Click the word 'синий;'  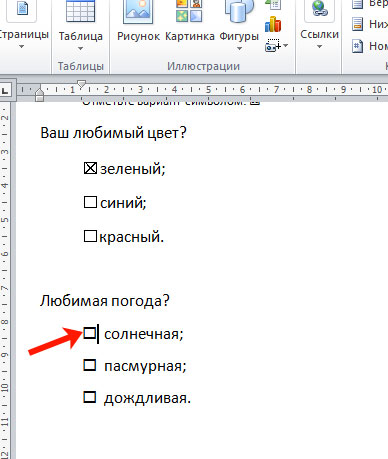(x=123, y=203)
